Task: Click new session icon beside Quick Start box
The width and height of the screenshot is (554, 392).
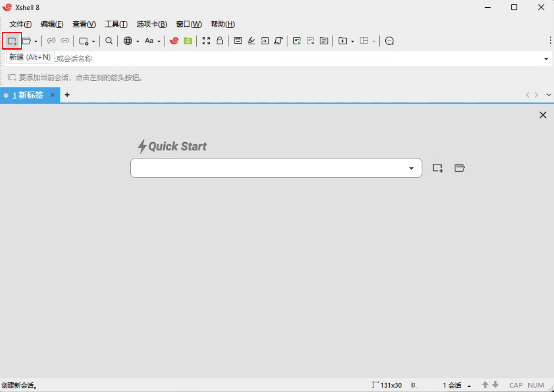Action: (437, 168)
